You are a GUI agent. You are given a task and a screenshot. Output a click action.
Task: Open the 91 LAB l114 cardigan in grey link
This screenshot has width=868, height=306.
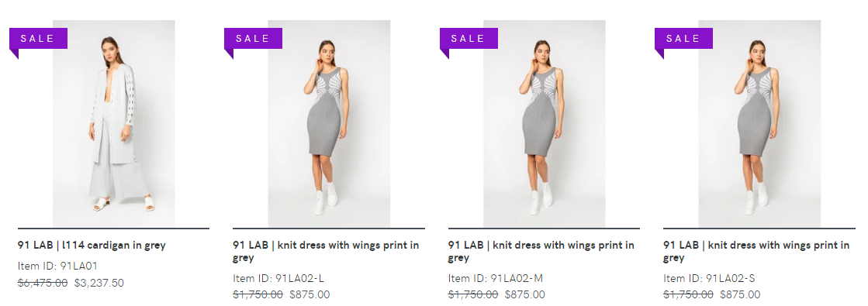click(x=92, y=245)
